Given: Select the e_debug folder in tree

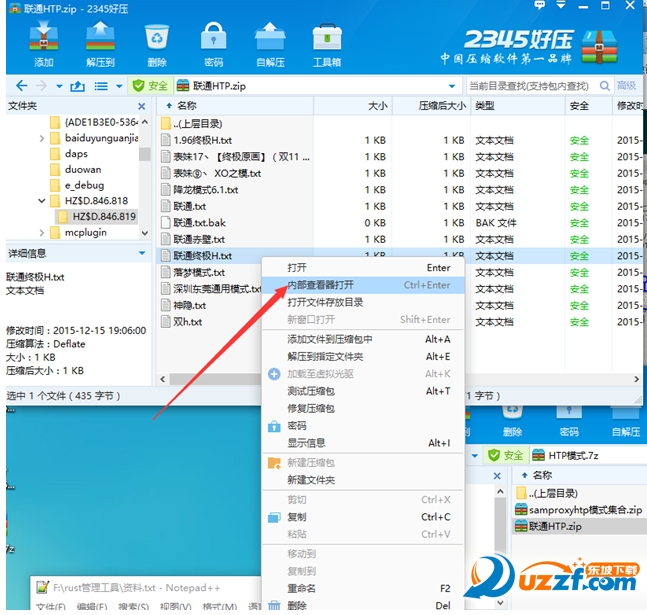Looking at the screenshot, I should point(84,185).
